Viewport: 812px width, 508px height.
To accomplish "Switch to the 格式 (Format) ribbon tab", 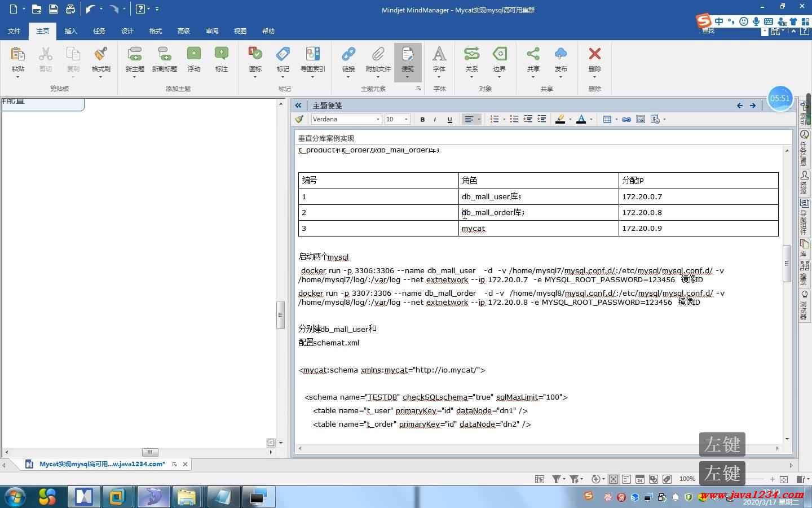I will point(156,31).
